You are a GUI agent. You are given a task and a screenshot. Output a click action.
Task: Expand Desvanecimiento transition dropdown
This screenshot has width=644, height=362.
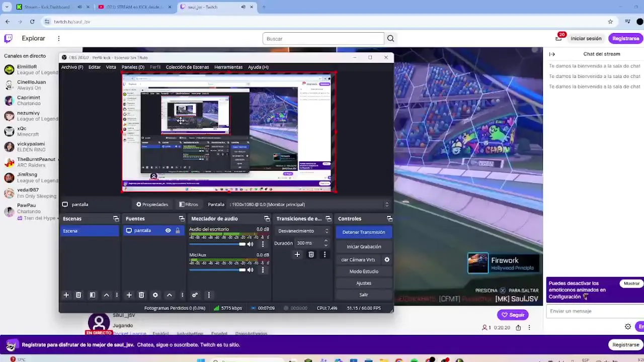[x=303, y=231]
